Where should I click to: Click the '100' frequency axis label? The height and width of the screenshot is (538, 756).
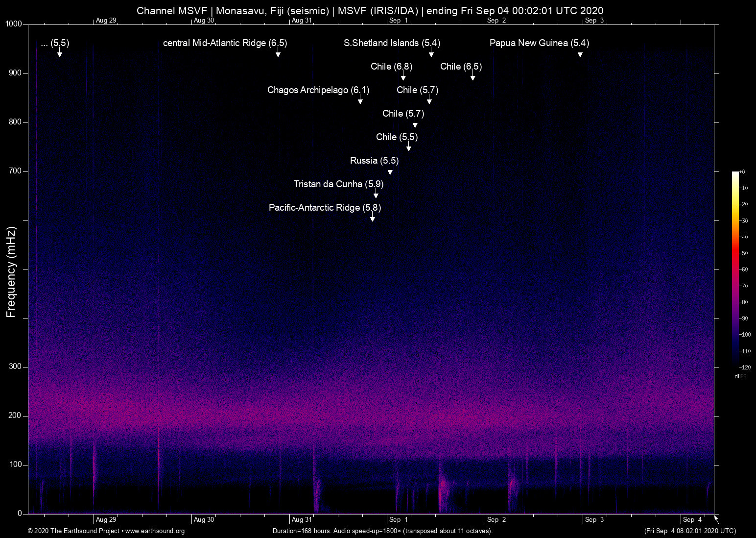[x=16, y=465]
